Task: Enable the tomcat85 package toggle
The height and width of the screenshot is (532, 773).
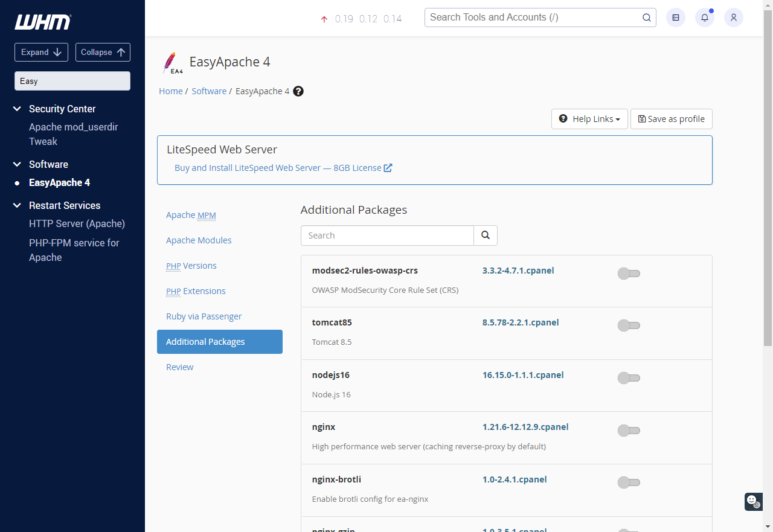Action: tap(629, 325)
